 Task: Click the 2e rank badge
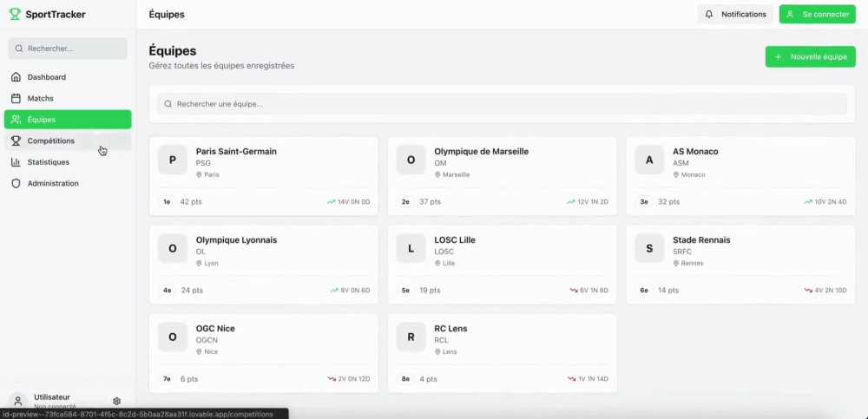pos(405,202)
